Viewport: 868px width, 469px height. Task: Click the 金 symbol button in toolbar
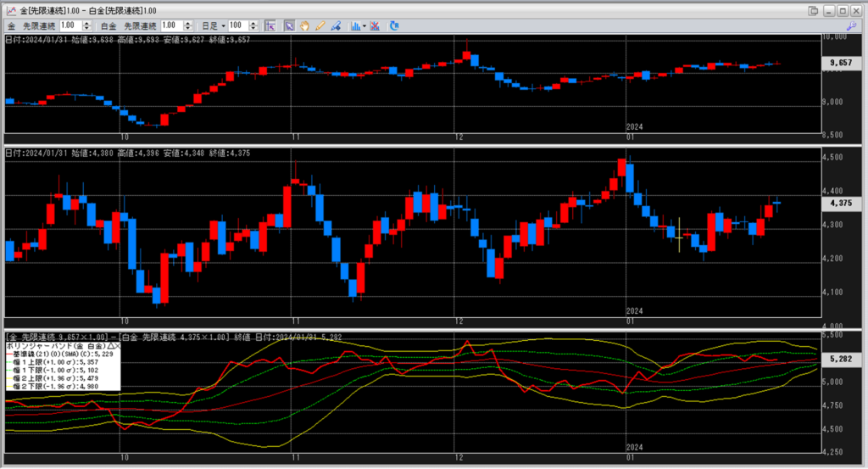pos(12,26)
